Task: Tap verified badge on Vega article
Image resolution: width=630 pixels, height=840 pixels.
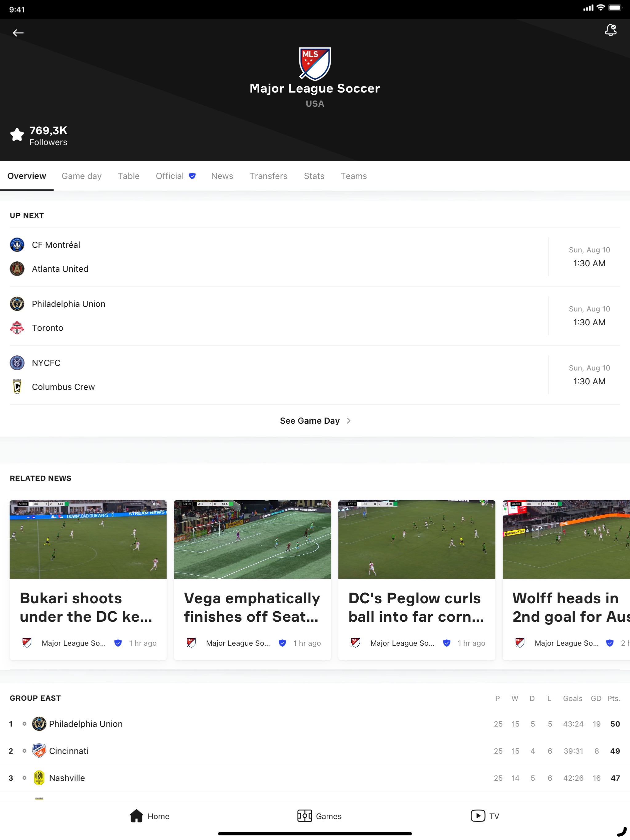Action: tap(282, 643)
